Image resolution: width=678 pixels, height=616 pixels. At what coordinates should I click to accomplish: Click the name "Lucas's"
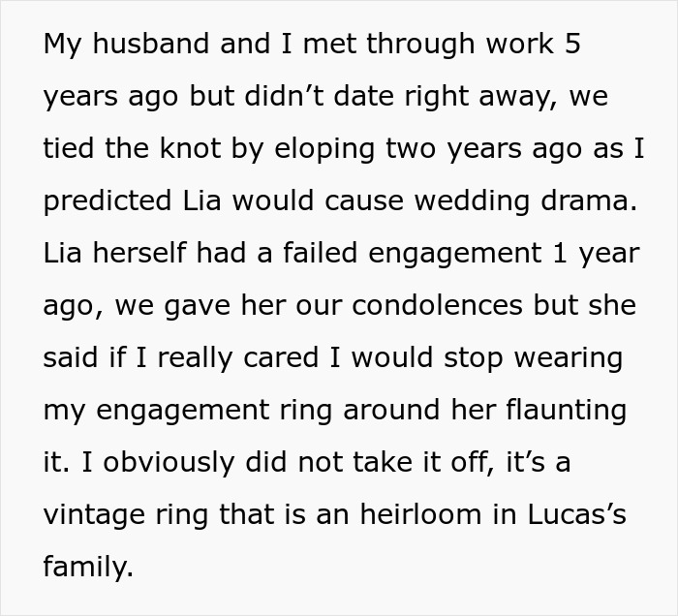[577, 514]
